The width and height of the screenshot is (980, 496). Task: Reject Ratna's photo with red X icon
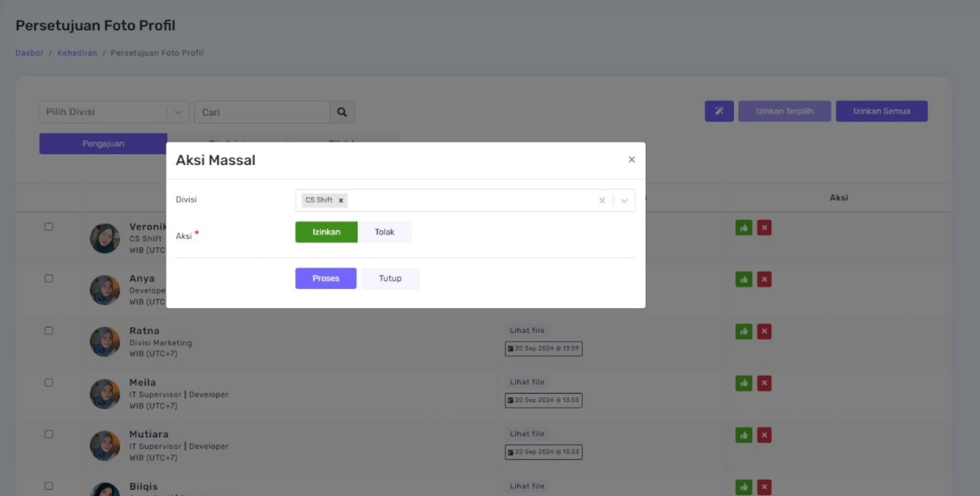(764, 331)
